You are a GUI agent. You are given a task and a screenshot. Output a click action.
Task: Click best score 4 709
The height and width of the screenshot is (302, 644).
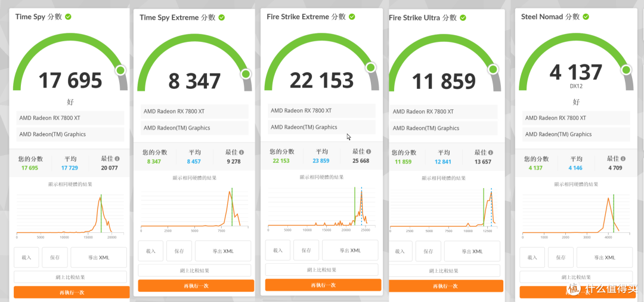pos(615,168)
